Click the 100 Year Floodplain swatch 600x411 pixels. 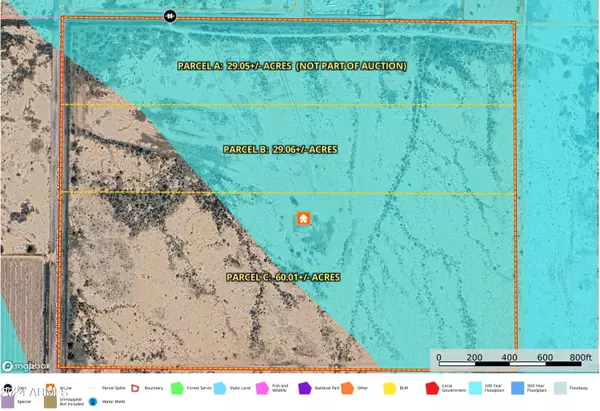click(477, 386)
